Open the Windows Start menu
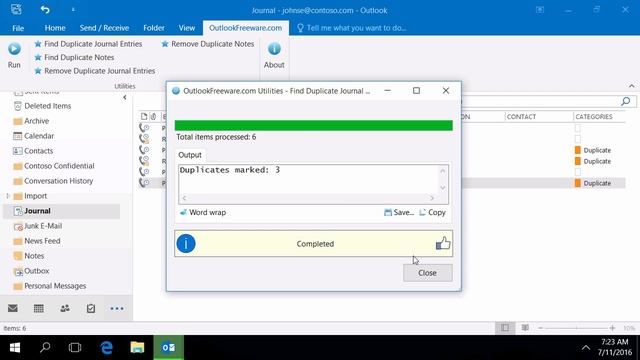Image resolution: width=640 pixels, height=360 pixels. click(15, 348)
